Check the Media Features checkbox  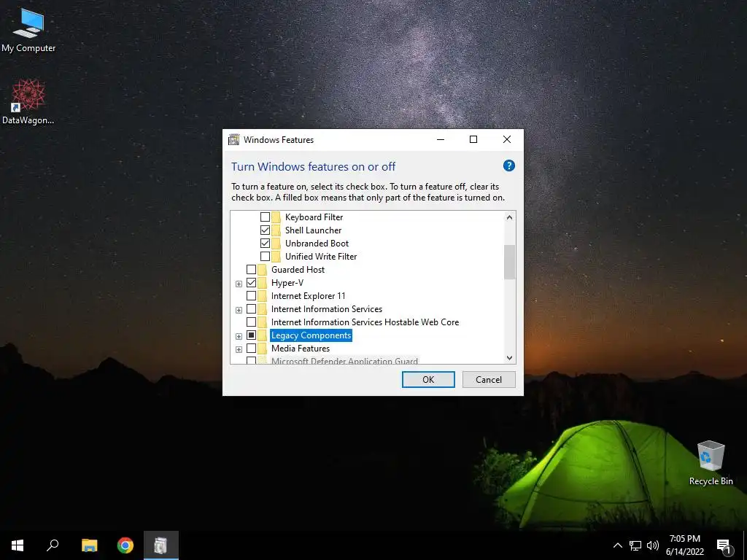pyautogui.click(x=251, y=349)
